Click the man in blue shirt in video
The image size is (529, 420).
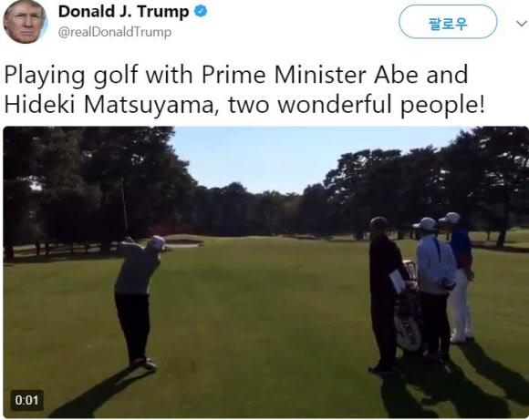(x=460, y=276)
